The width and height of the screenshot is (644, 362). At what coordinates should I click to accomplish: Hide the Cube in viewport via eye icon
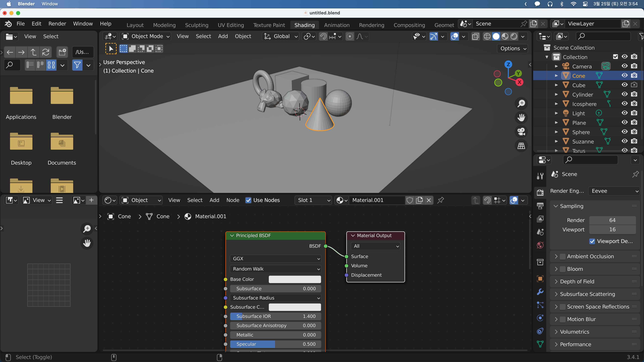tap(625, 85)
